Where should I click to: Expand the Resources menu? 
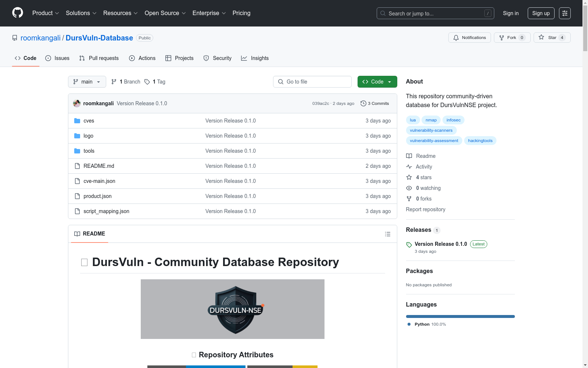[121, 13]
